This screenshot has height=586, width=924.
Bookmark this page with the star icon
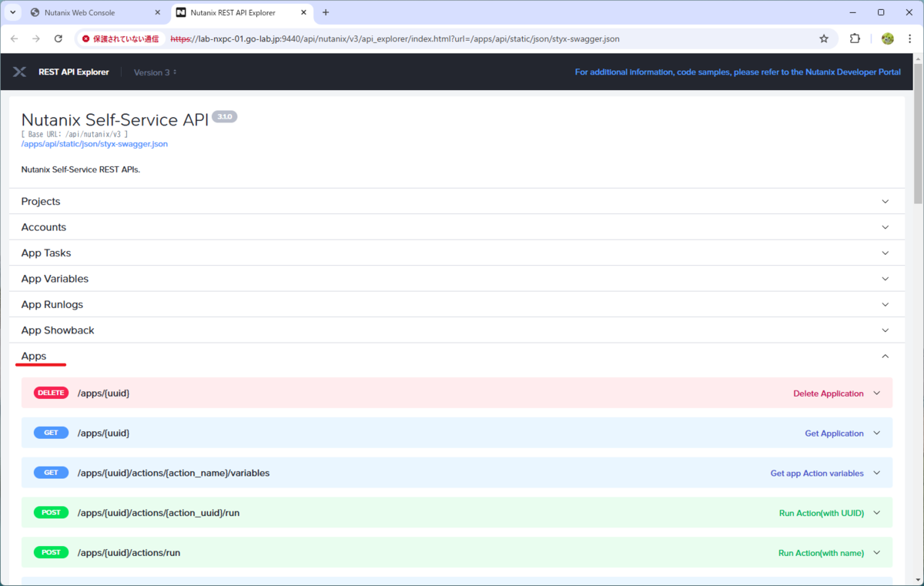pyautogui.click(x=824, y=39)
